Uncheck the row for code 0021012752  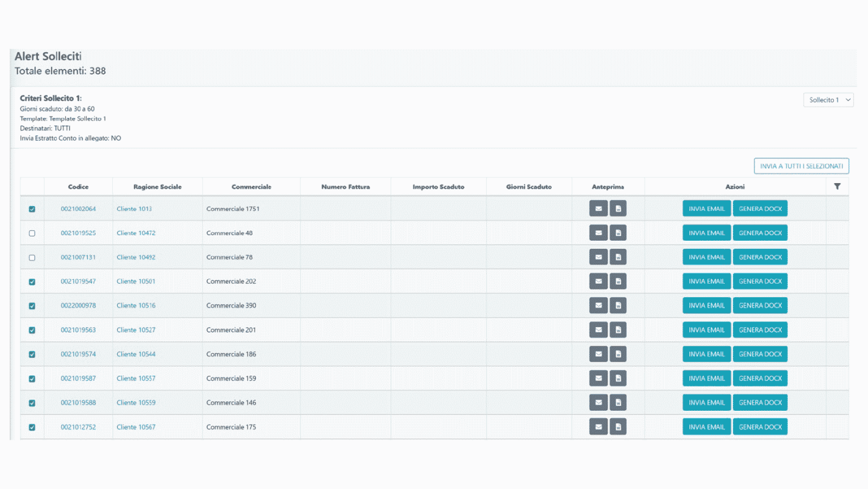[32, 427]
